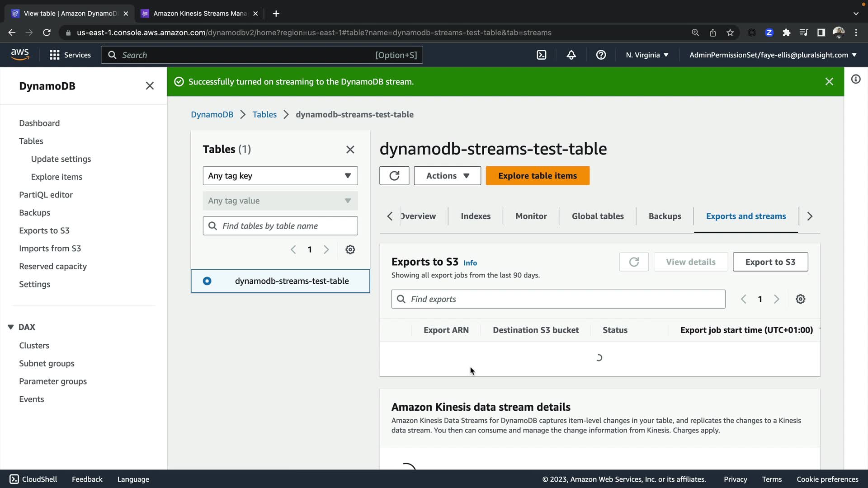This screenshot has width=868, height=488.
Task: Expand the Actions dropdown menu
Action: (447, 176)
